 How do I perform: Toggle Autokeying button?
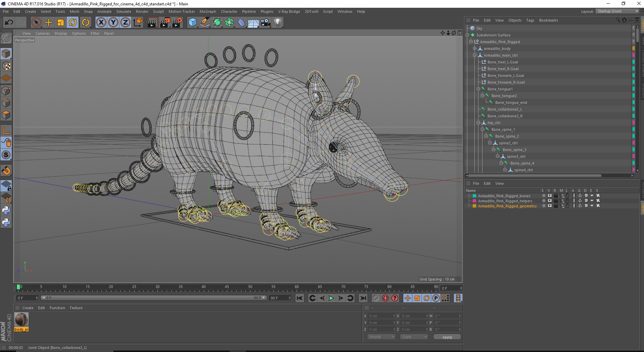(385, 298)
